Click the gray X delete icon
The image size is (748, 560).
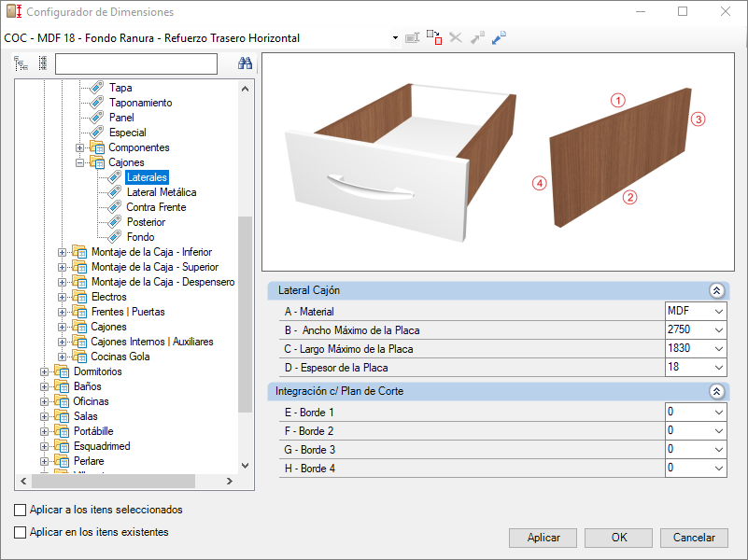pos(456,37)
